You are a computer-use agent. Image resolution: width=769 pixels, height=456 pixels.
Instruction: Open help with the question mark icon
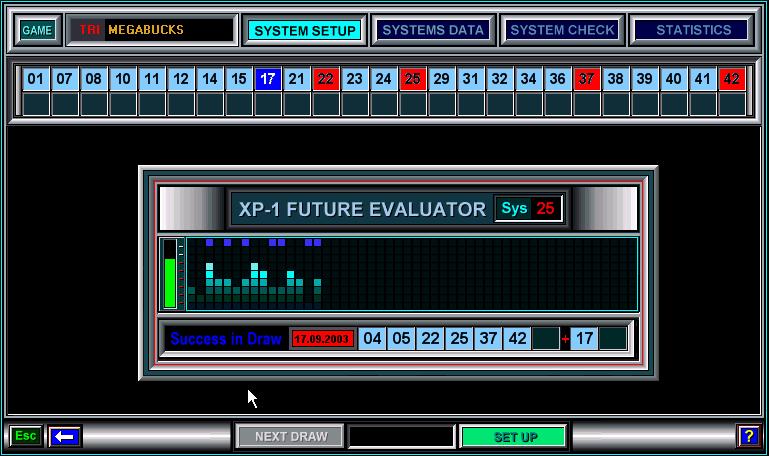[748, 436]
